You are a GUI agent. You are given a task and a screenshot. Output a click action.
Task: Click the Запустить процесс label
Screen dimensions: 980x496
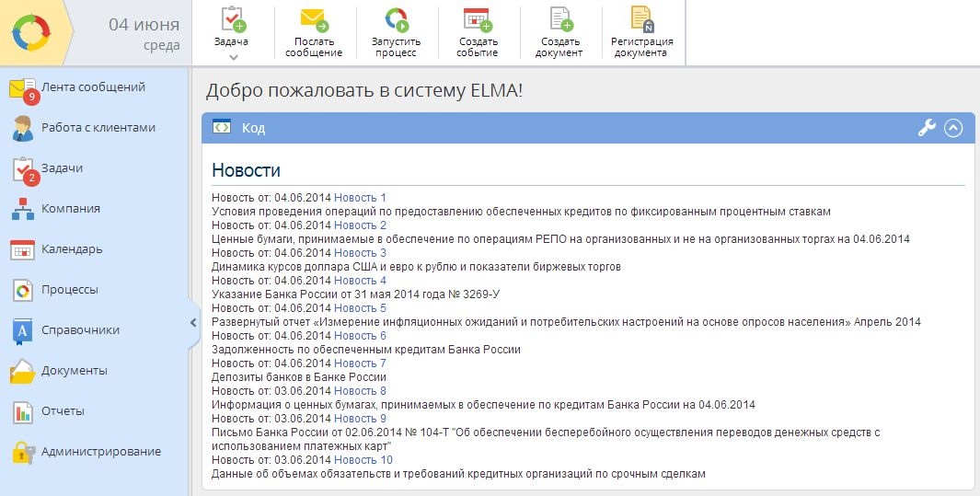(x=397, y=47)
